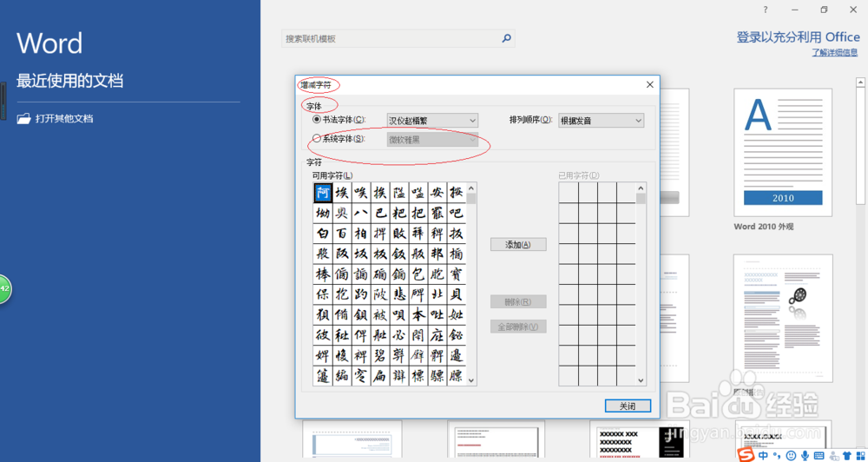Toggle Sogou punctuation mode icon
This screenshot has width=868, height=462.
(777, 456)
